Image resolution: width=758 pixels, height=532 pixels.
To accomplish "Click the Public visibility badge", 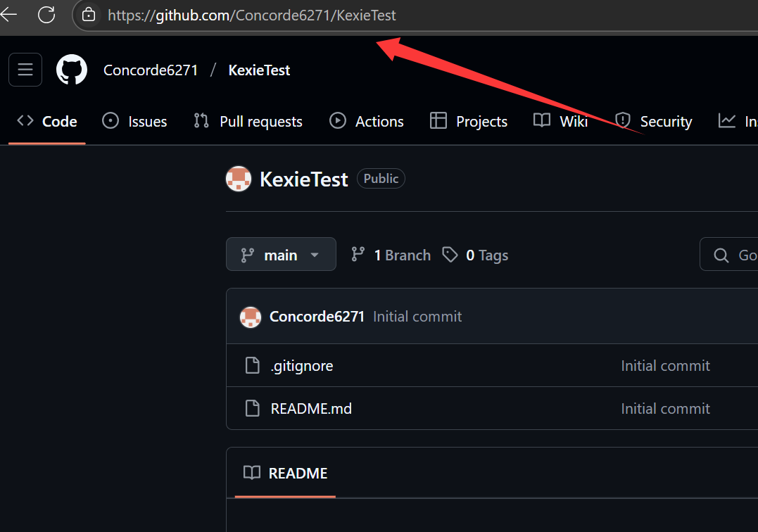I will (381, 178).
